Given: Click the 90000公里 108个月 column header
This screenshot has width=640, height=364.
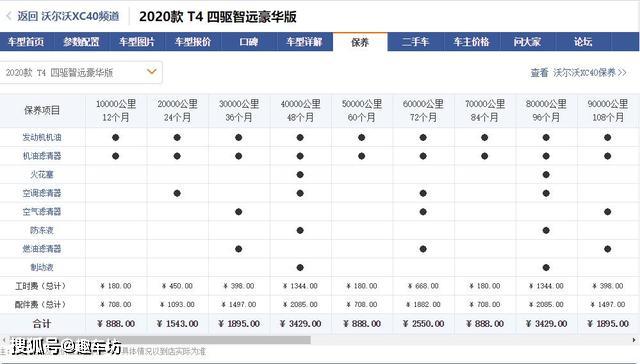Looking at the screenshot, I should coord(608,111).
